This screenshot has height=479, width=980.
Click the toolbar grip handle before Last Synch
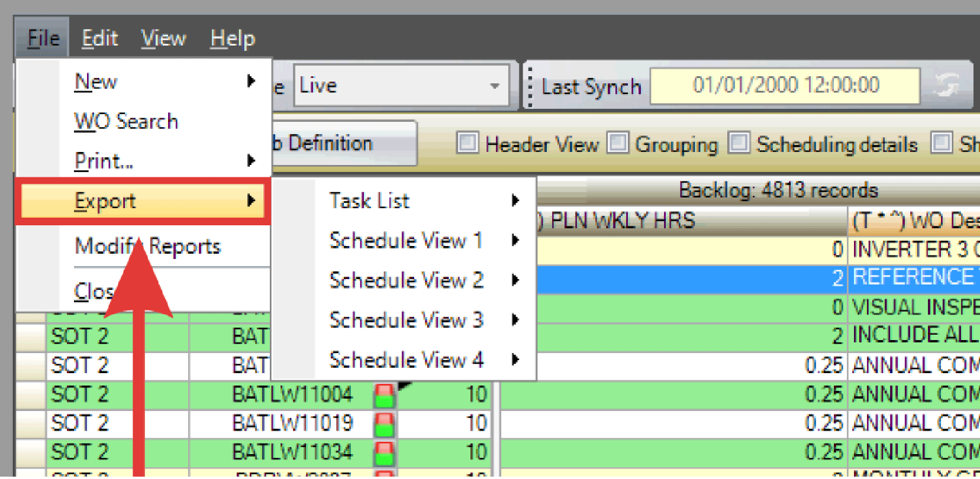(x=530, y=87)
